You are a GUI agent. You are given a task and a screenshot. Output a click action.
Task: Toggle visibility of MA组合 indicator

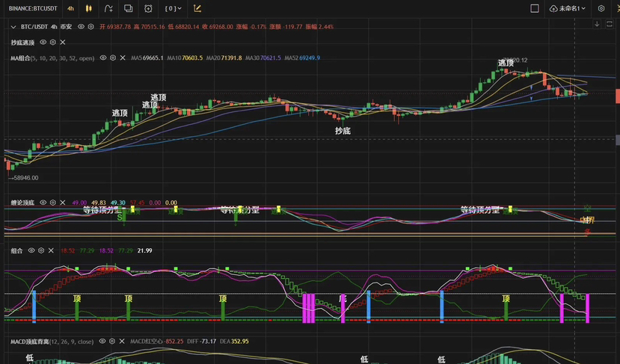pyautogui.click(x=103, y=58)
